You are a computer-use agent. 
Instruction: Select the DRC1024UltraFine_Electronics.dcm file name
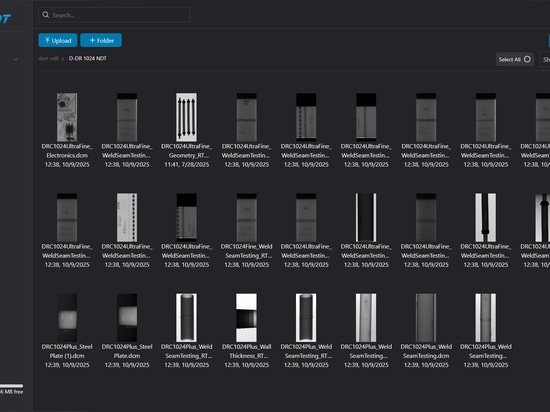(67, 151)
